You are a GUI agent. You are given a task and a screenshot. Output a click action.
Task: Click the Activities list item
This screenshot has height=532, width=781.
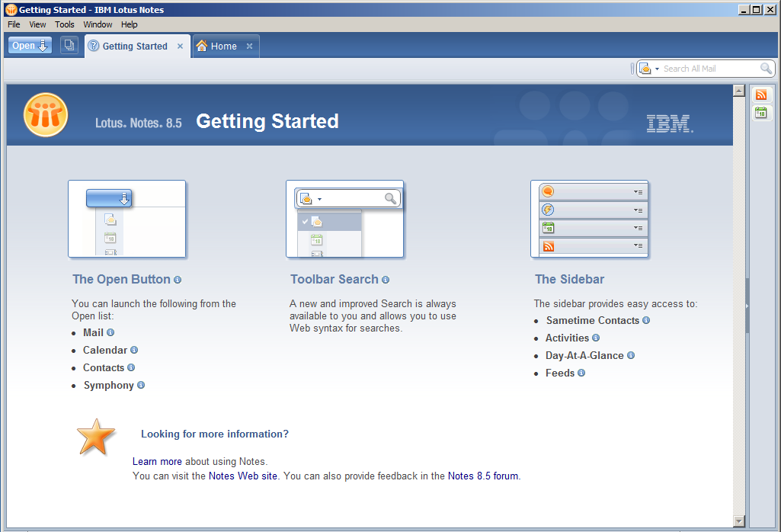click(568, 338)
